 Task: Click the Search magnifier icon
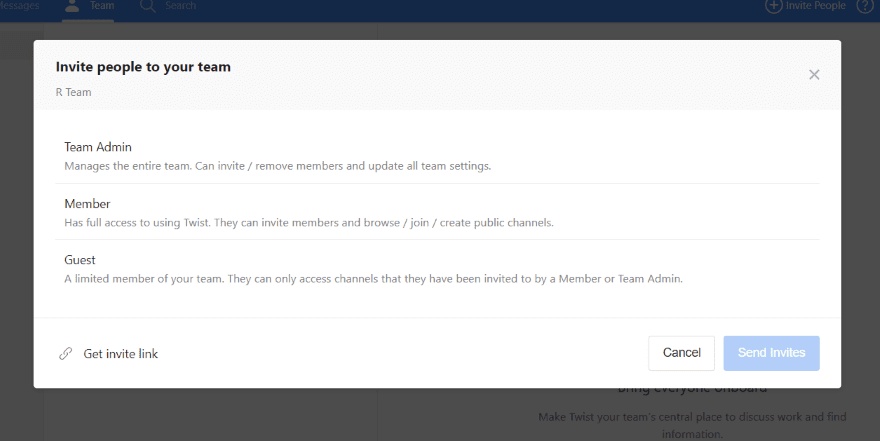coord(148,6)
